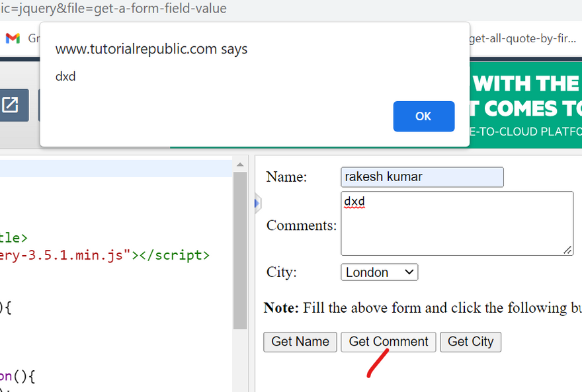This screenshot has width=582, height=392.
Task: Click the code editor vertical scrollbar thumb
Action: [240, 251]
